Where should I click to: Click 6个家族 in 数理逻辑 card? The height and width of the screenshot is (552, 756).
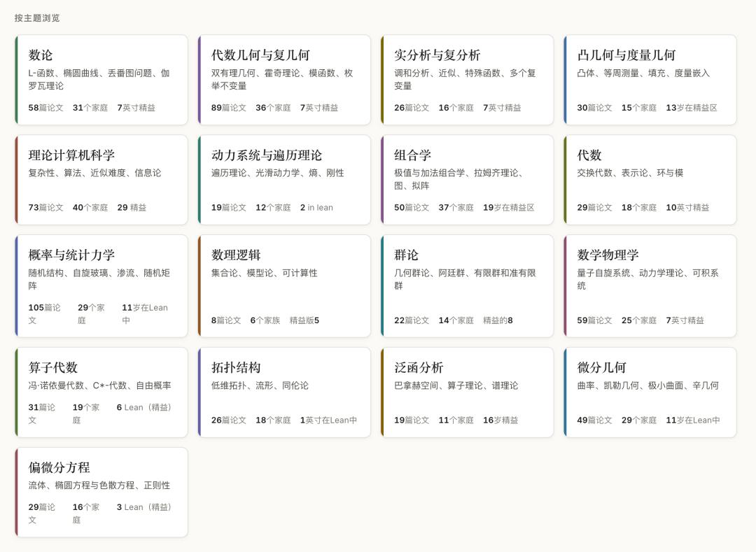click(265, 320)
